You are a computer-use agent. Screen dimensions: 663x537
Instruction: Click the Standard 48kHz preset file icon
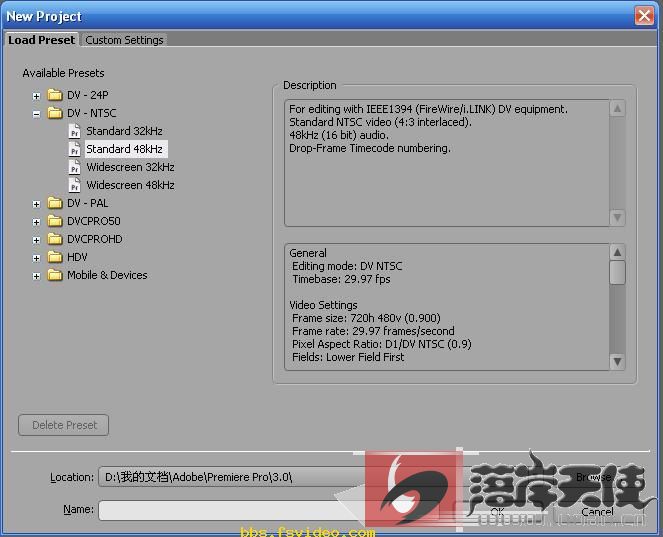pos(74,149)
